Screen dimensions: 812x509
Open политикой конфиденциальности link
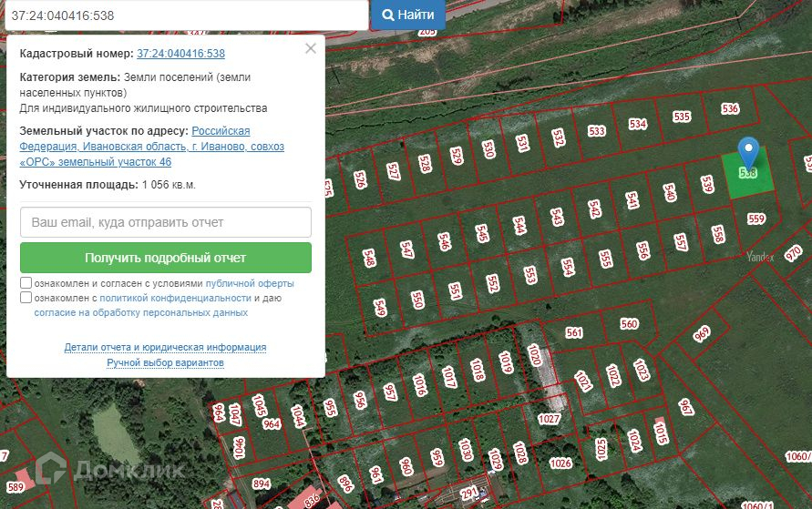tap(175, 298)
